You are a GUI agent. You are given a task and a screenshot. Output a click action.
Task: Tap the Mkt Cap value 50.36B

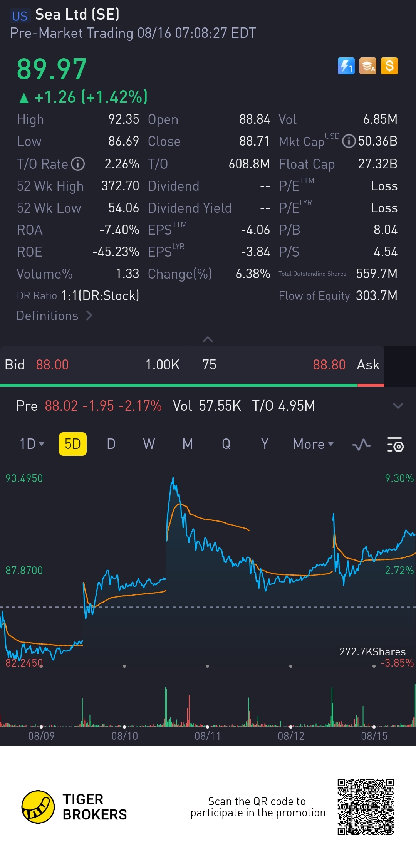pyautogui.click(x=377, y=141)
